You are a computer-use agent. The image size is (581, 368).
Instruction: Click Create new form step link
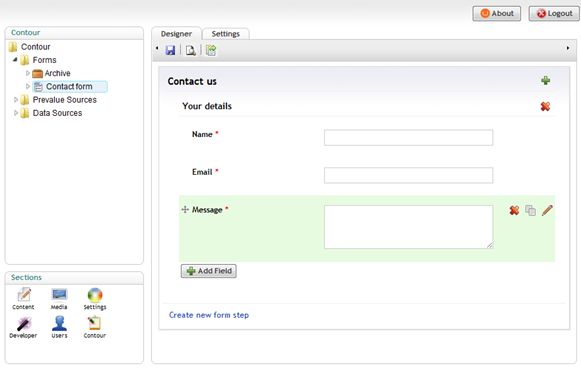pyautogui.click(x=209, y=315)
